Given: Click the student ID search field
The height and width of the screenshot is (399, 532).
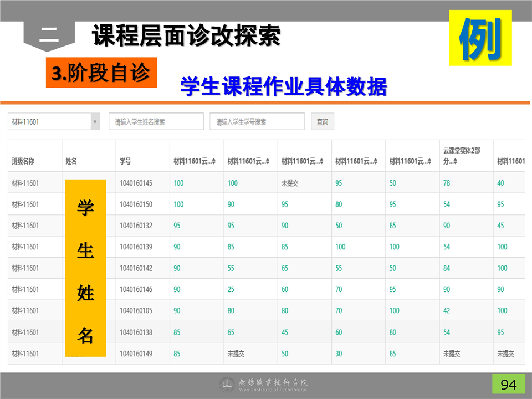Looking at the screenshot, I should [257, 122].
